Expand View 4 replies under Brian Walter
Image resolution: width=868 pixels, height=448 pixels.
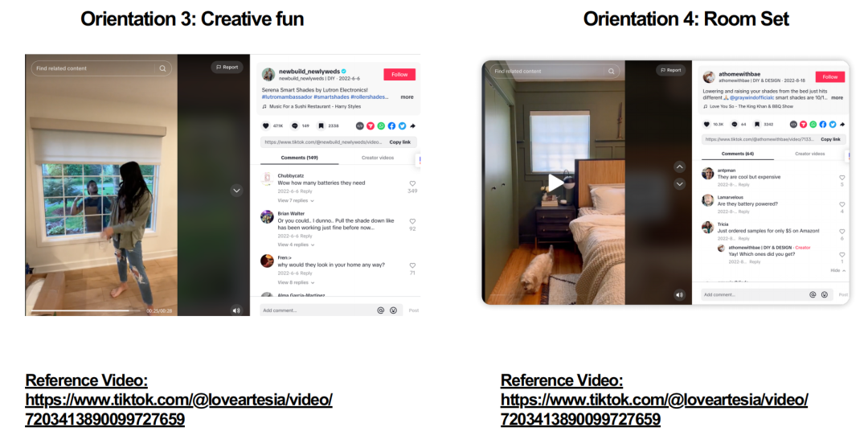[x=296, y=245]
